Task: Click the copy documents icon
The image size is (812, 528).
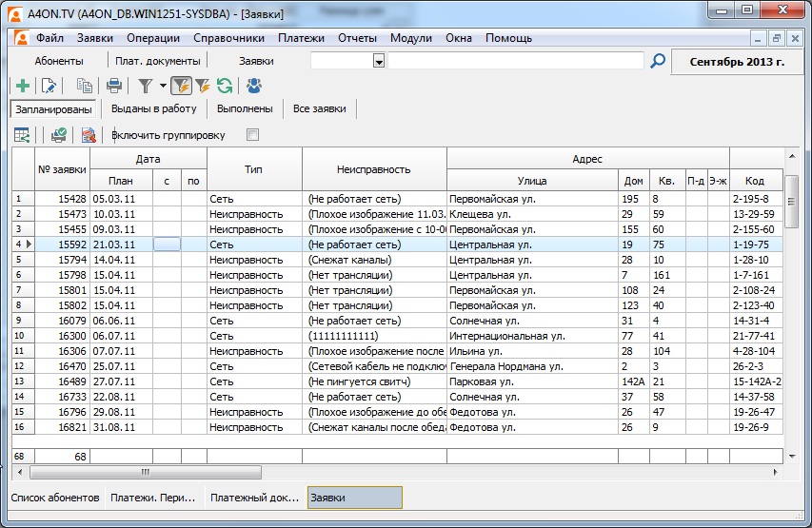Action: tap(85, 86)
